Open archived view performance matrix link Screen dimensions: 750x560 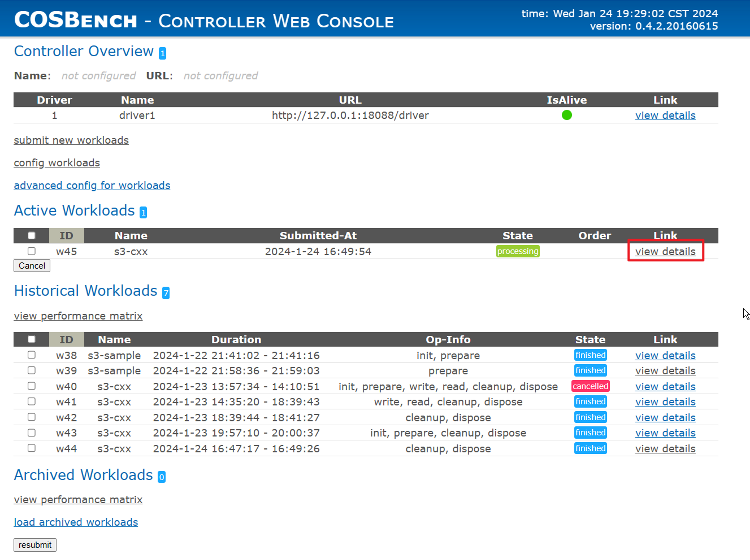coord(78,500)
